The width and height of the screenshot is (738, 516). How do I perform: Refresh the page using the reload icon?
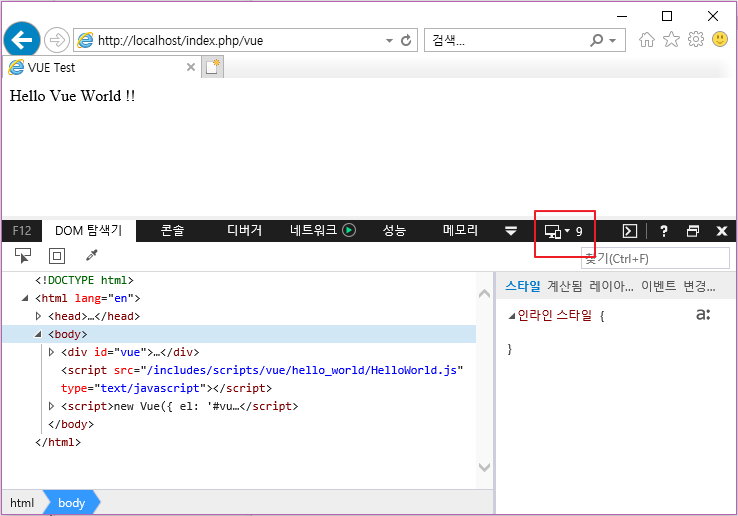pyautogui.click(x=406, y=41)
